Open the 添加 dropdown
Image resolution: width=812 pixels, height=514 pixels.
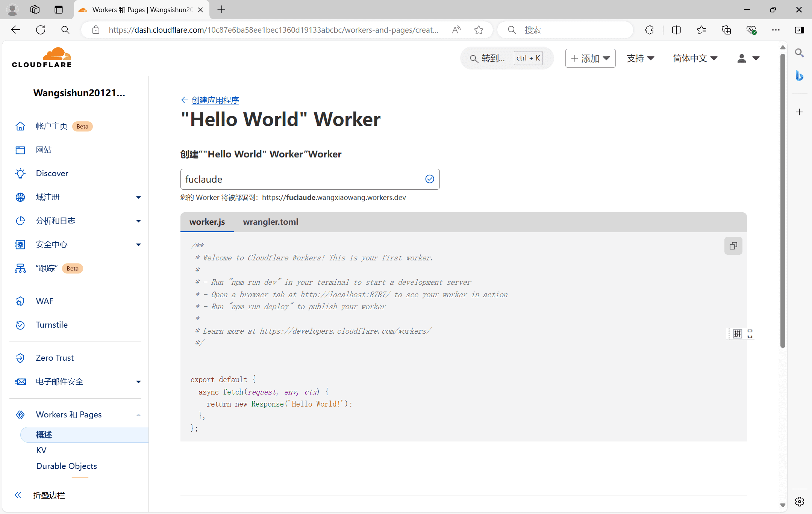coord(590,58)
